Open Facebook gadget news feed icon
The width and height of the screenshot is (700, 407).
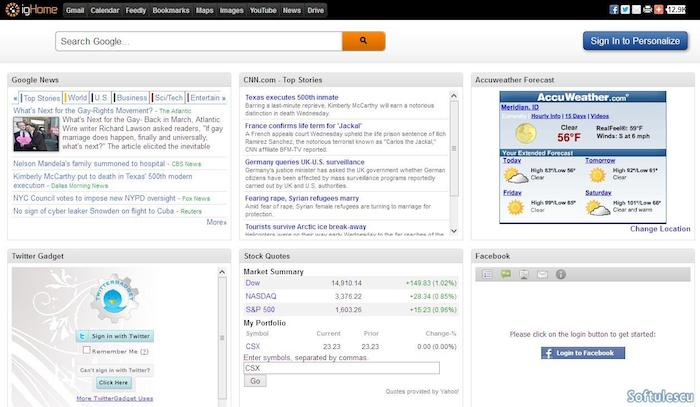(487, 274)
